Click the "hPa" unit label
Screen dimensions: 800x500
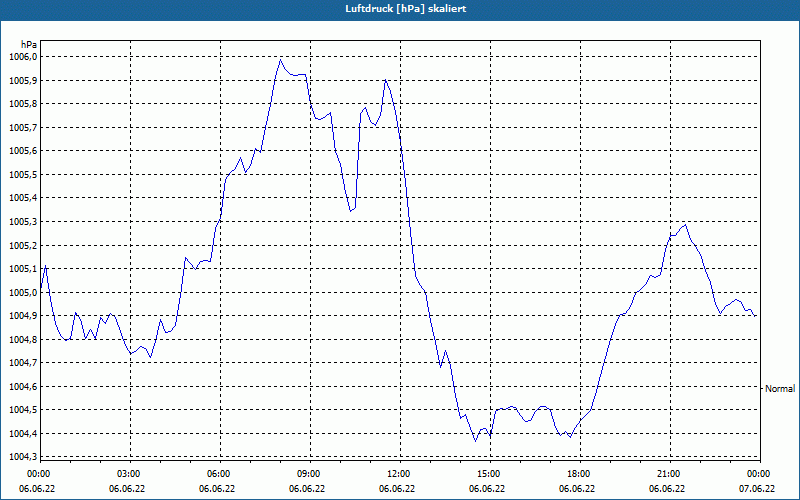[x=28, y=44]
